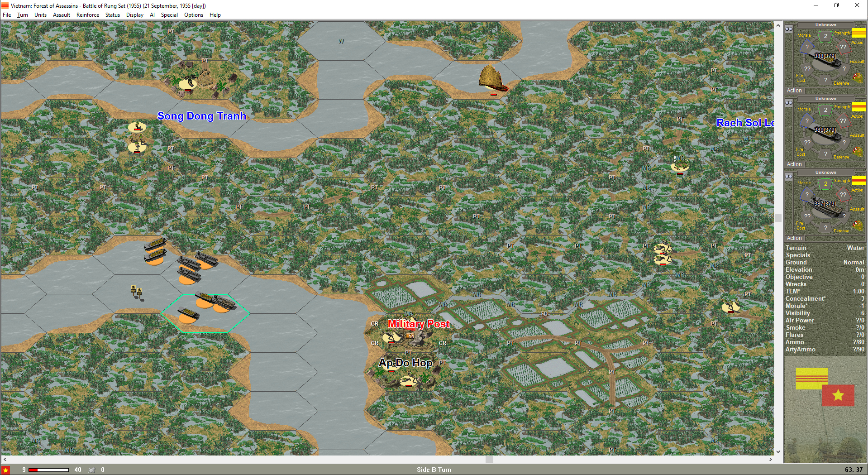Click the aircraft icon in the status bar

tap(92, 470)
